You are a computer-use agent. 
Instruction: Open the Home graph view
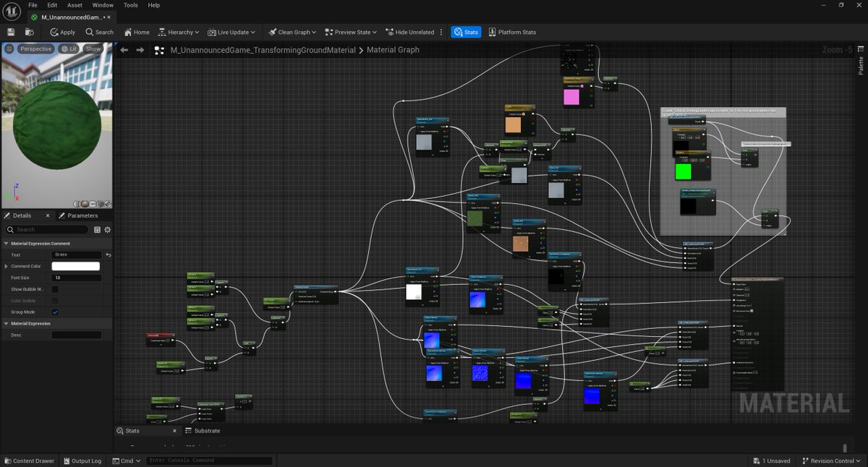point(137,32)
